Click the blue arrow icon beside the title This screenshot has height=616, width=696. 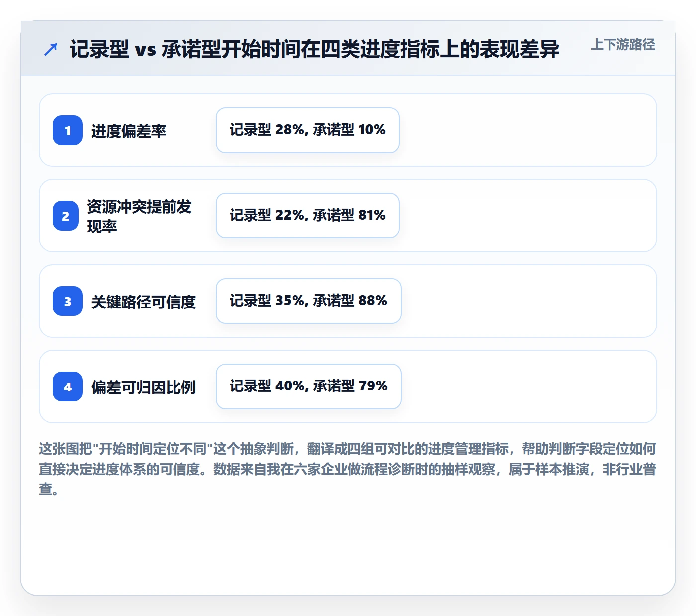(x=51, y=49)
